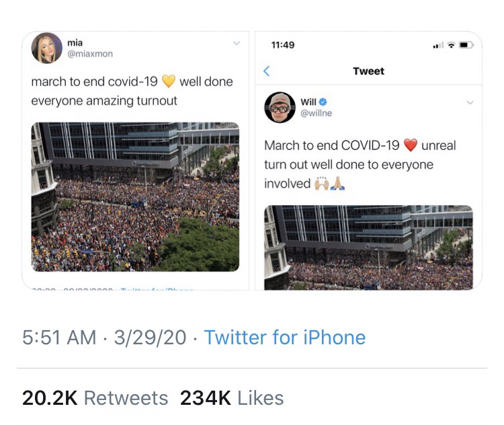Image resolution: width=504 pixels, height=425 pixels.
Task: Open mia's profile avatar
Action: tap(47, 48)
